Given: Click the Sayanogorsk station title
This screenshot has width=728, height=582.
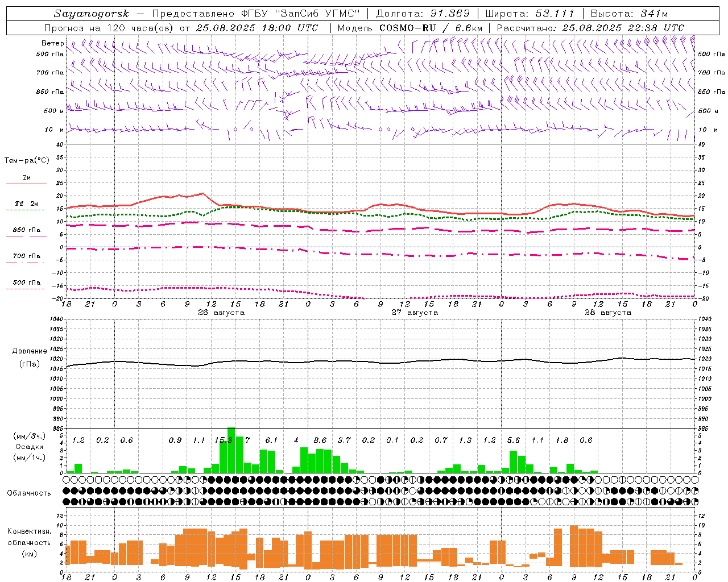Looking at the screenshot, I should tap(92, 14).
